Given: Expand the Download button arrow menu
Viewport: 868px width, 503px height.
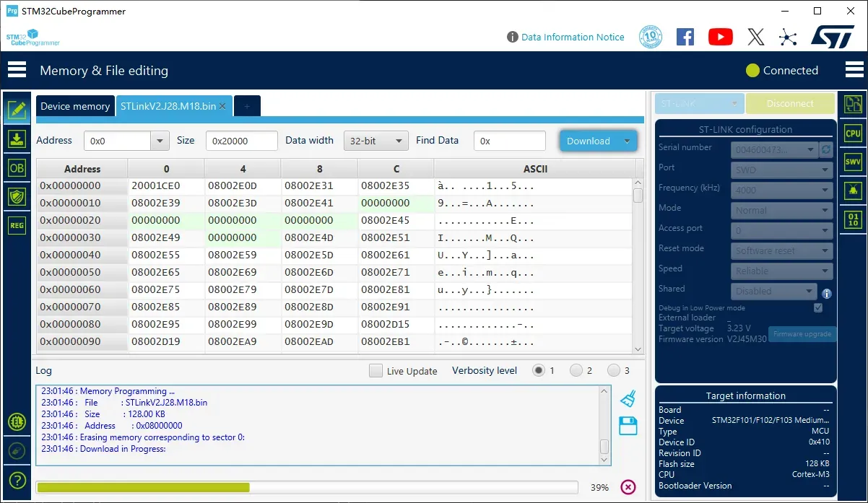Looking at the screenshot, I should (x=627, y=141).
